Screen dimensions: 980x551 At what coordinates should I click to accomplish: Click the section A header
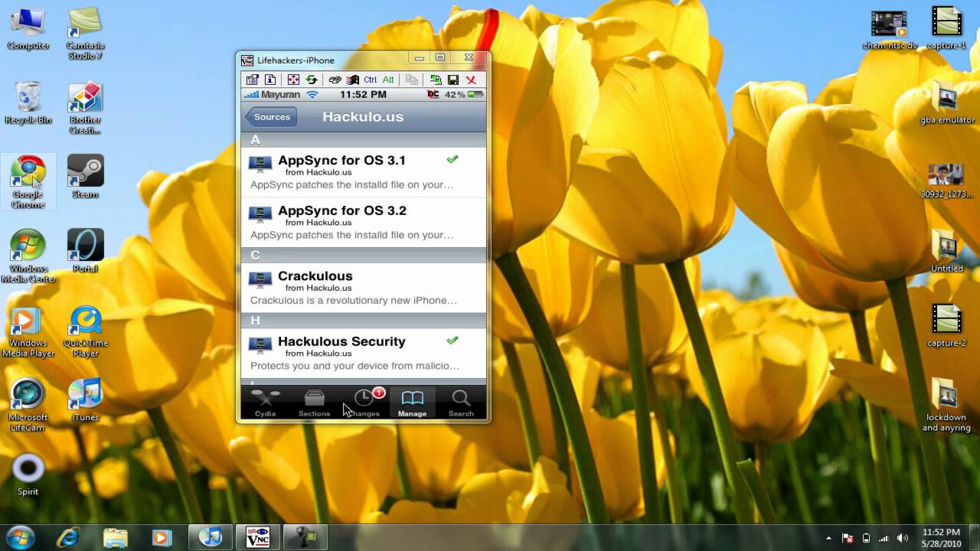[x=364, y=139]
